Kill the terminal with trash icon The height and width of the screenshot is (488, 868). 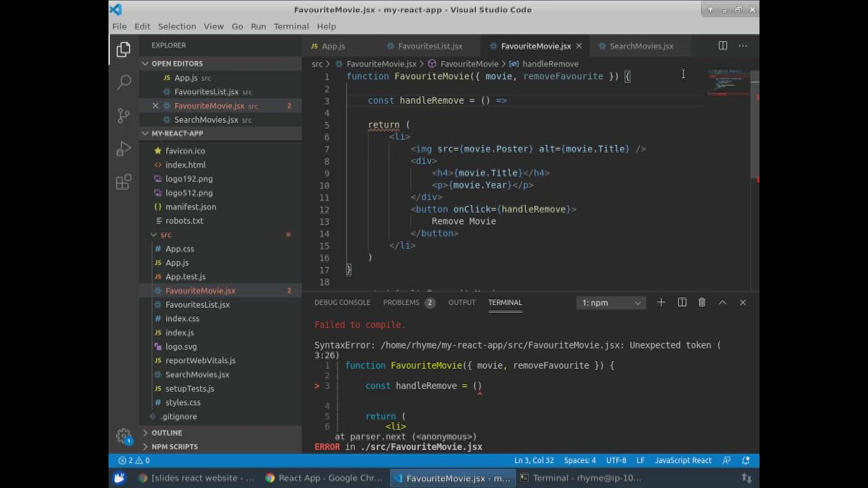click(x=702, y=302)
